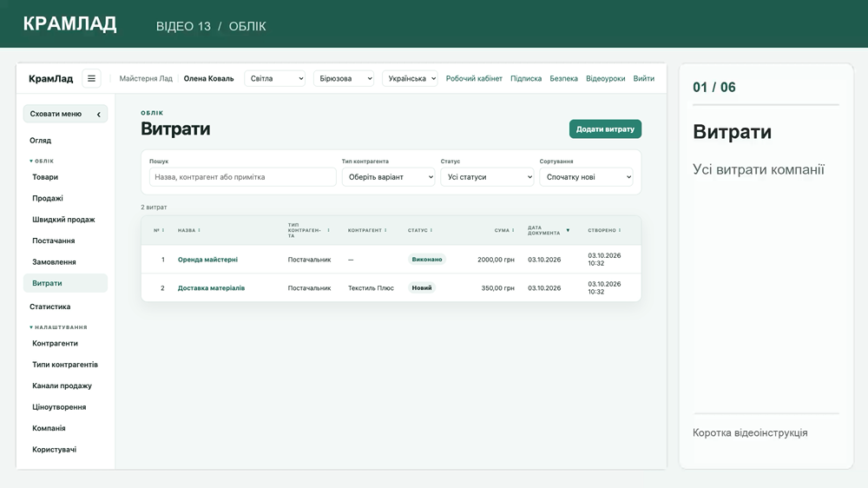Go to Огляд in sidebar
The image size is (868, 488).
(x=41, y=141)
